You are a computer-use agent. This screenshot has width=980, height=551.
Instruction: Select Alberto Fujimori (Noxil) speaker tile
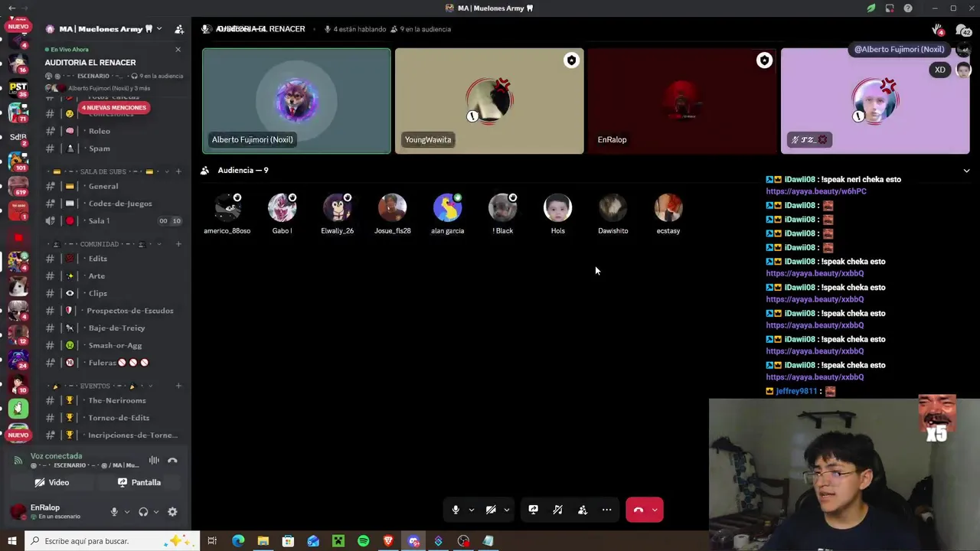(296, 101)
